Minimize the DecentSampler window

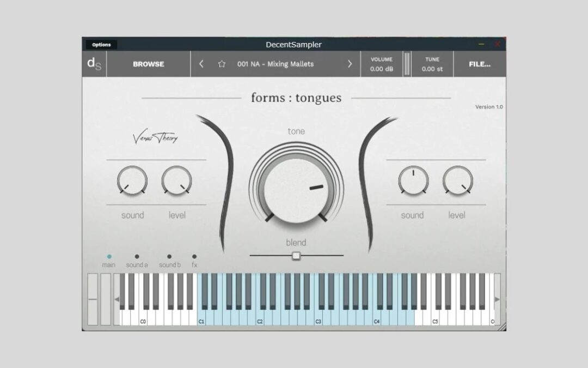point(481,44)
